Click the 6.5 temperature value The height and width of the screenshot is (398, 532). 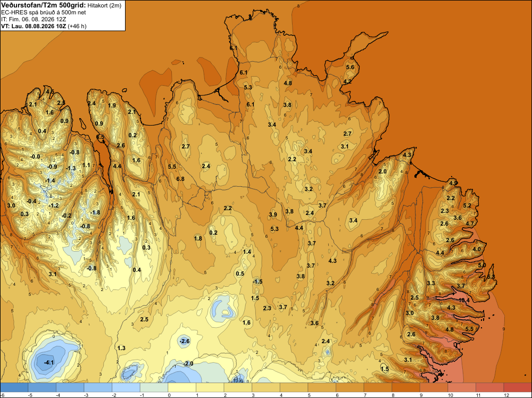pos(100,137)
